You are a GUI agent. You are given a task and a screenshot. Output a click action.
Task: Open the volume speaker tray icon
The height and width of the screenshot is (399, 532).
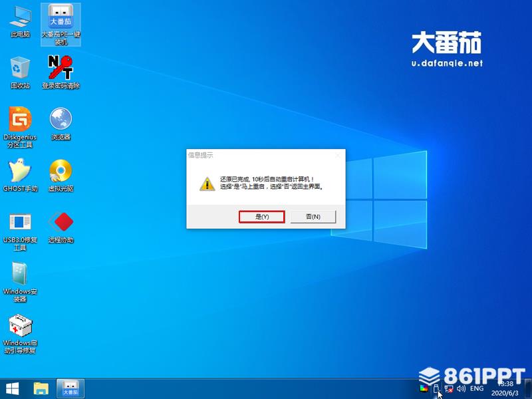point(461,389)
